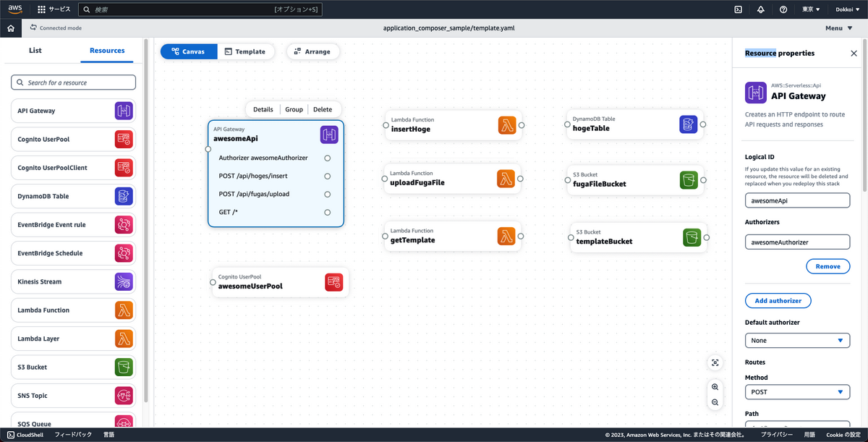Select S3 Bucket in resource palette
The height and width of the screenshot is (442, 868).
point(73,367)
